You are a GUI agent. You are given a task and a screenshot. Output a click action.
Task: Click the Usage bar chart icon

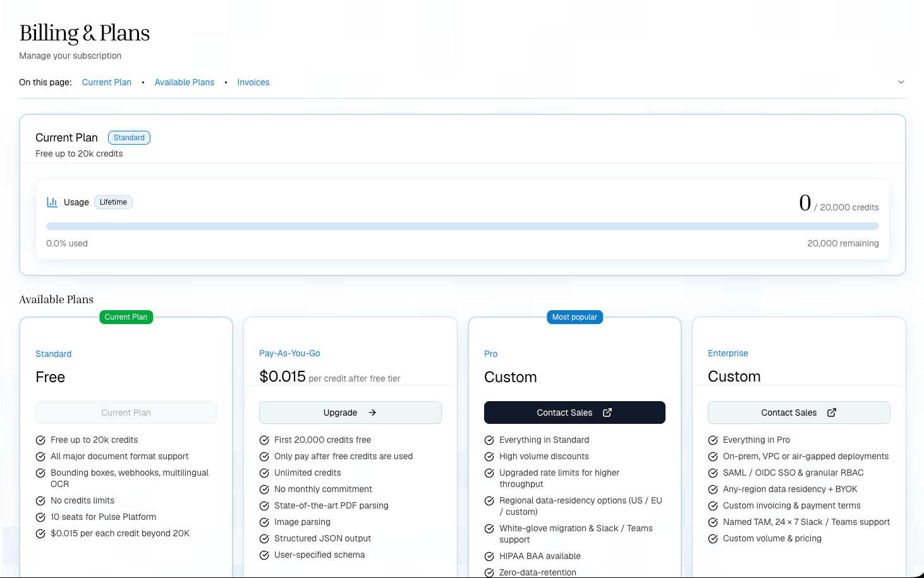click(52, 202)
